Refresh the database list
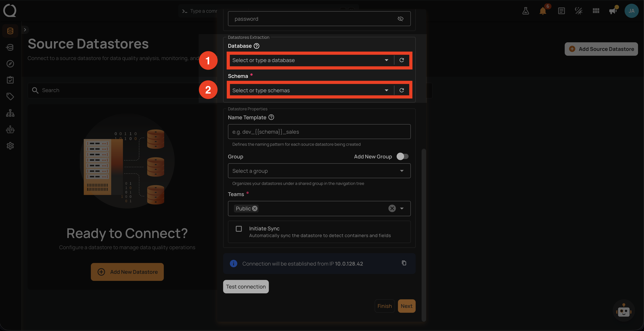 pos(402,60)
